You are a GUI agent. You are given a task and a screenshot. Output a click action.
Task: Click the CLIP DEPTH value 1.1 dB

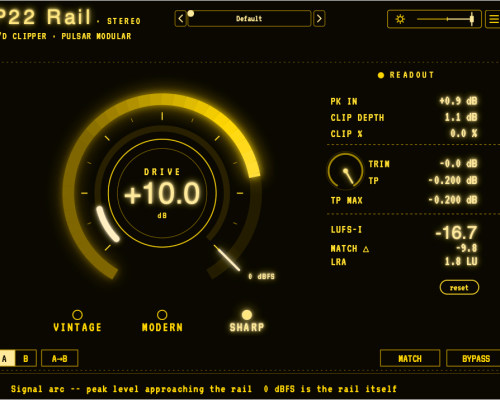tap(461, 117)
